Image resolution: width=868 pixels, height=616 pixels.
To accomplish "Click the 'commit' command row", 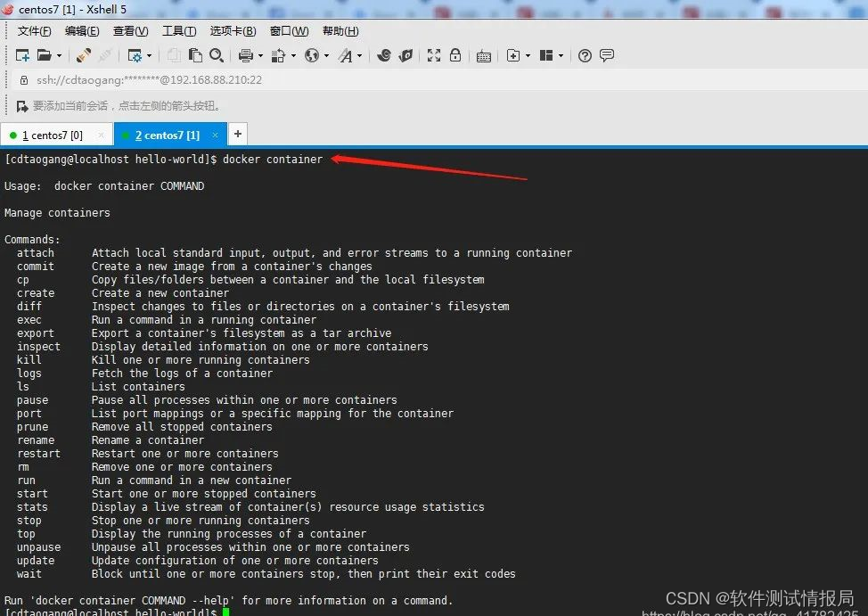I will tap(194, 267).
